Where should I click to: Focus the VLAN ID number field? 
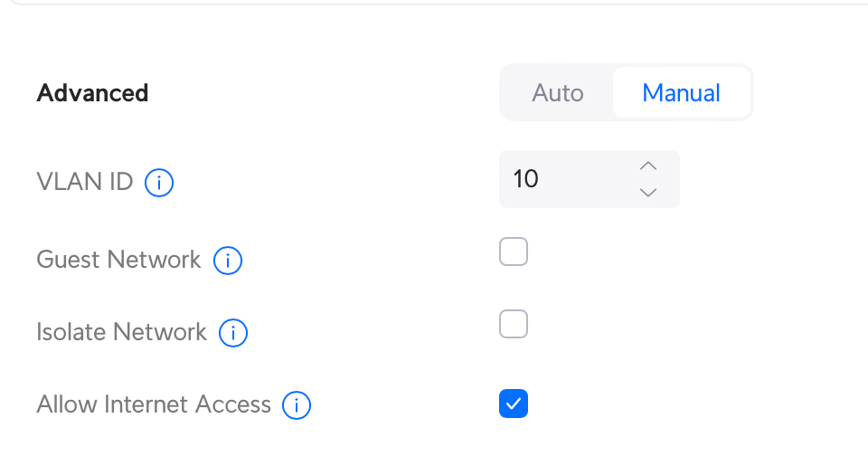589,179
